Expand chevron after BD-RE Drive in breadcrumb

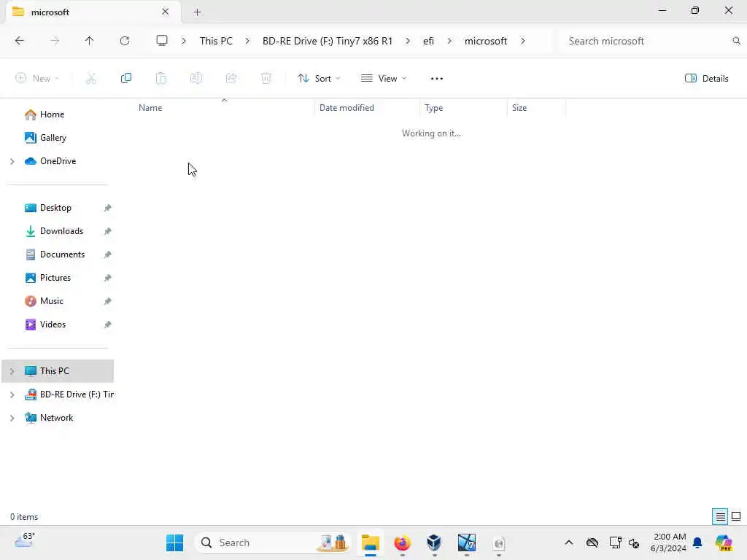click(408, 41)
